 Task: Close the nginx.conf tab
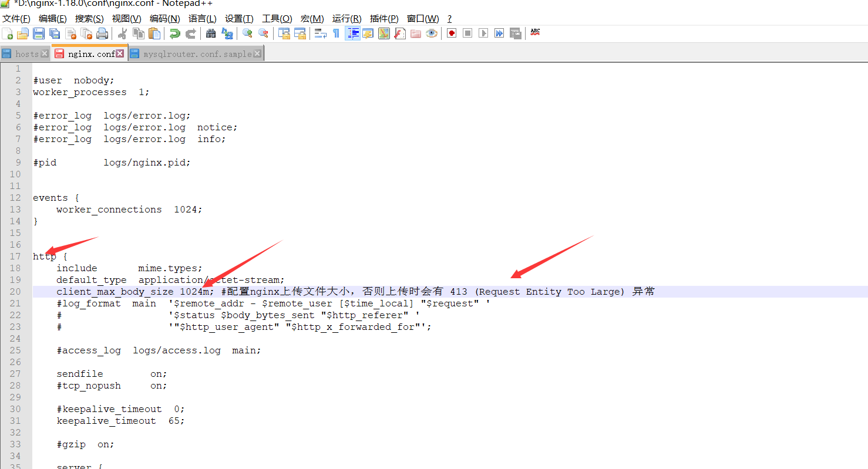point(120,53)
